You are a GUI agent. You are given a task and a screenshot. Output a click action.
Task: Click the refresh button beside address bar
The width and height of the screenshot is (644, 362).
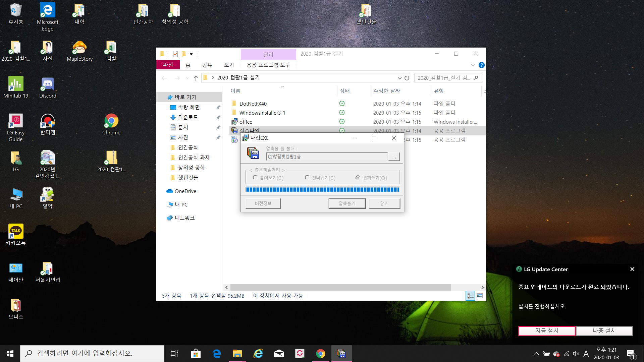click(x=407, y=78)
